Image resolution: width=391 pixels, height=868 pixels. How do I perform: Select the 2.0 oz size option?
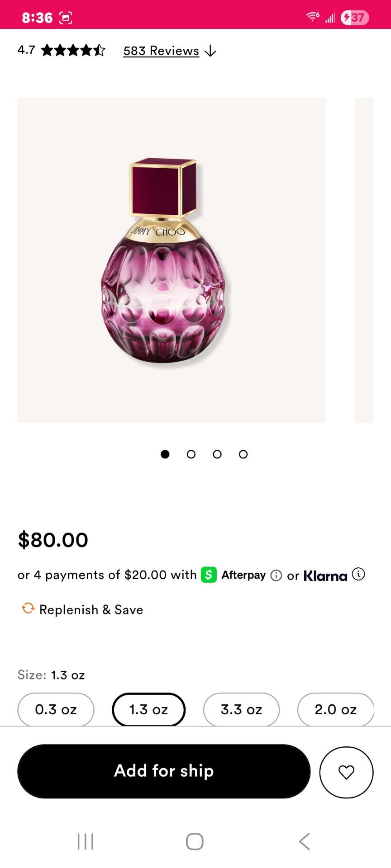tap(335, 709)
